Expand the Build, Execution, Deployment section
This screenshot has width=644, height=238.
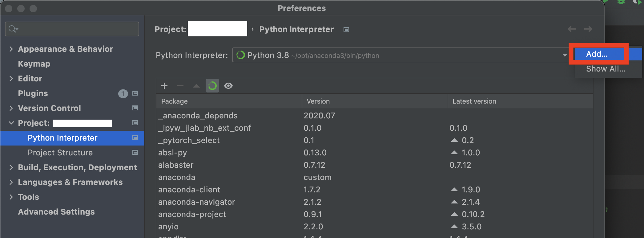pos(11,167)
